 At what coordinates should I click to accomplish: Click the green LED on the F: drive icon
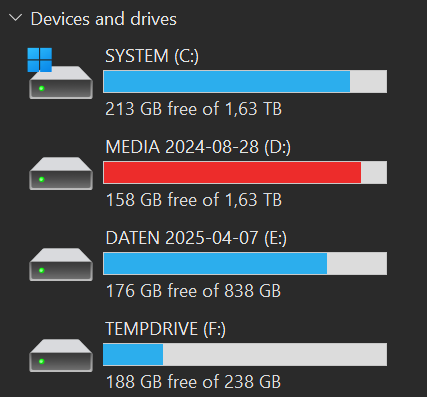tap(42, 361)
